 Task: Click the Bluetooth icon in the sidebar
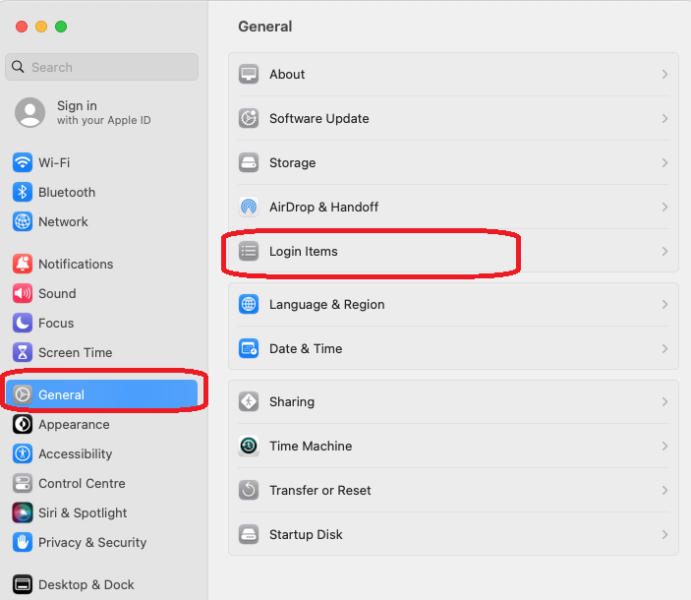[x=22, y=192]
